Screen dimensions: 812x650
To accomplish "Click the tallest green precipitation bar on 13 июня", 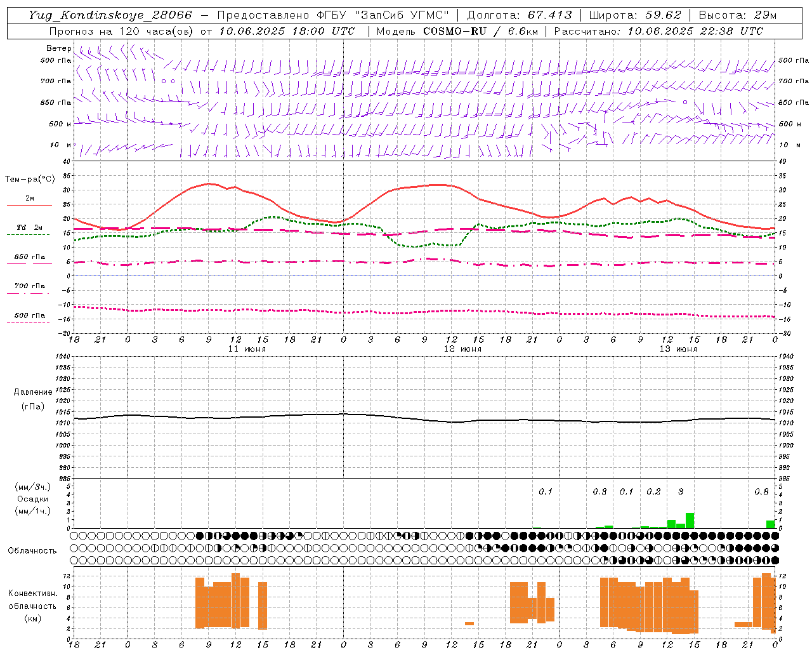I will [690, 521].
